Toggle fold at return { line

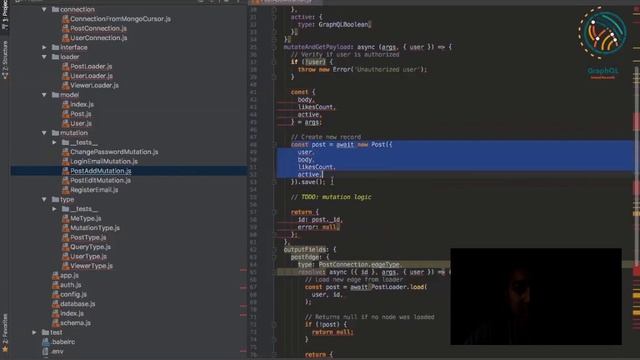(274, 212)
